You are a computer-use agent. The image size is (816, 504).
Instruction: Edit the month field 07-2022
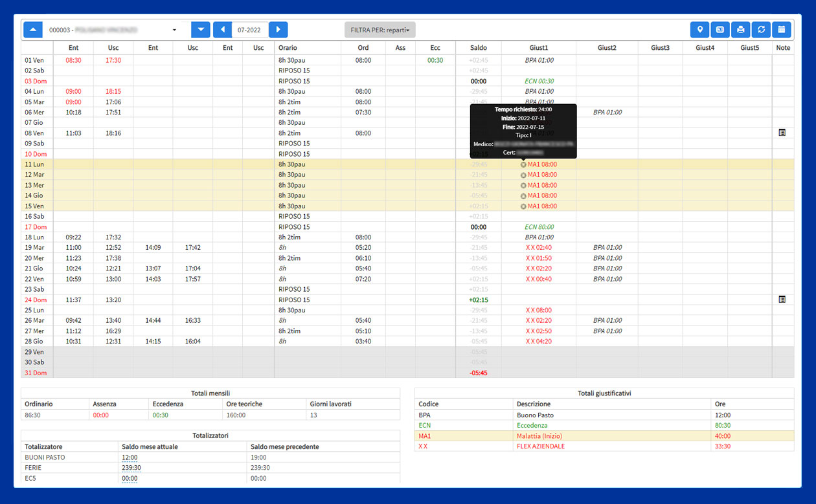tap(250, 30)
